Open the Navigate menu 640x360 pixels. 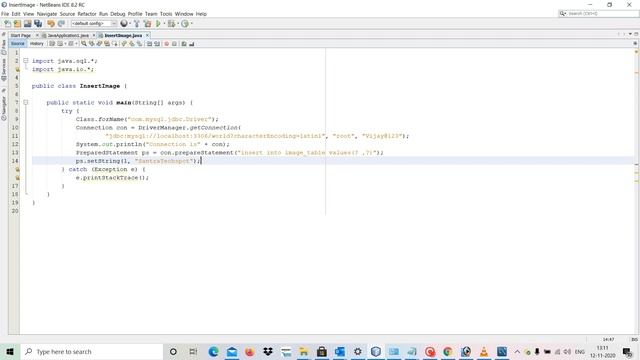pos(47,14)
